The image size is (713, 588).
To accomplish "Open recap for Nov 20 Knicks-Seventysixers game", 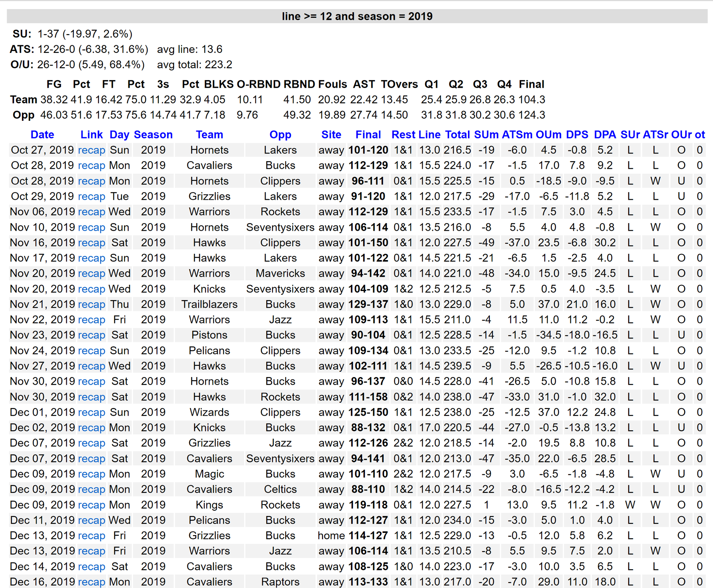I will tap(92, 289).
